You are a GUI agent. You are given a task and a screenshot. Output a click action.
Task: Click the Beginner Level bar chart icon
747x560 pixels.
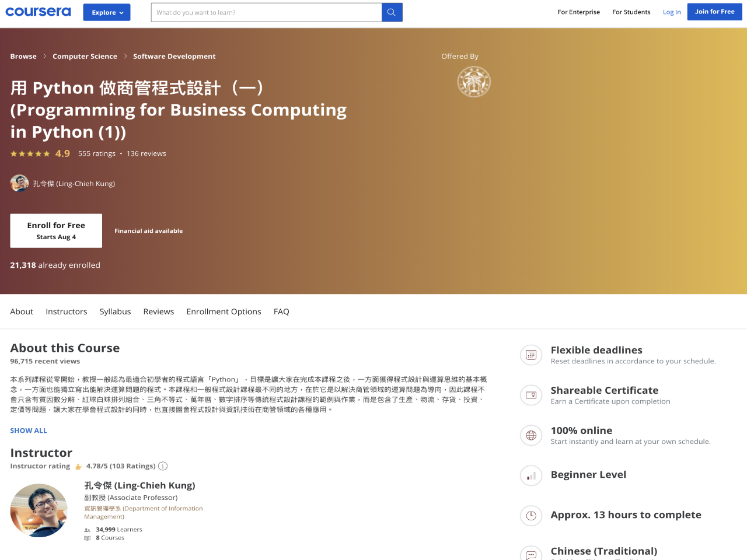[531, 475]
